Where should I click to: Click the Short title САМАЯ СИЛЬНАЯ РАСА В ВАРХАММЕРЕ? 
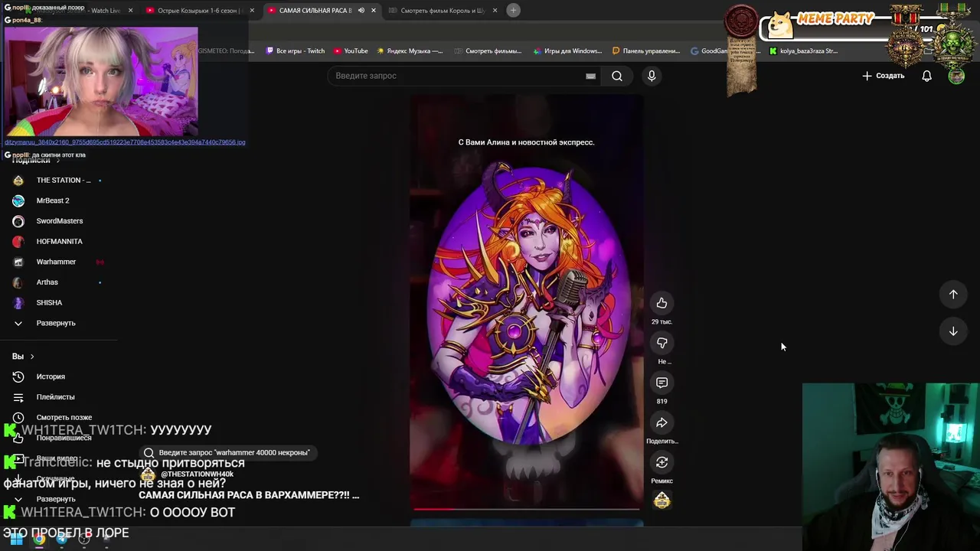pyautogui.click(x=248, y=495)
